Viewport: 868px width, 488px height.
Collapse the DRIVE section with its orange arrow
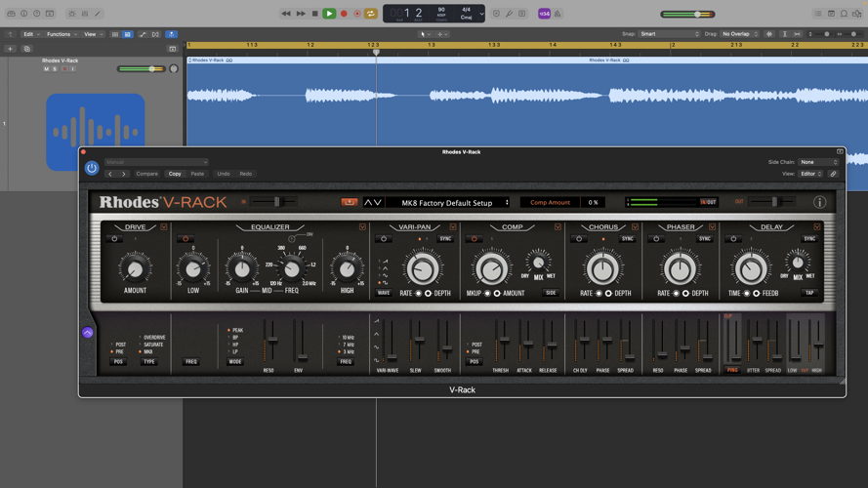click(164, 226)
